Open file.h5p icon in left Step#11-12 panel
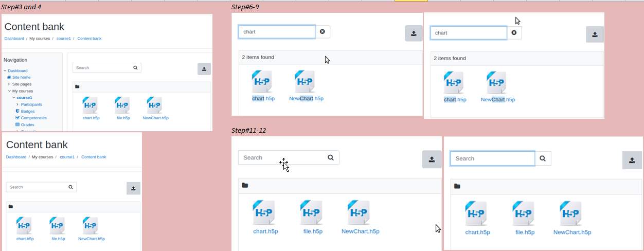This screenshot has width=644, height=251. [311, 213]
